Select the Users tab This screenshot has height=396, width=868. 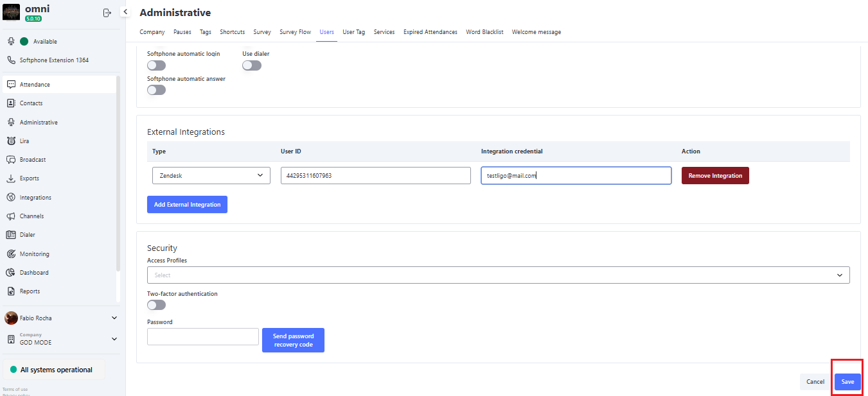click(x=327, y=32)
